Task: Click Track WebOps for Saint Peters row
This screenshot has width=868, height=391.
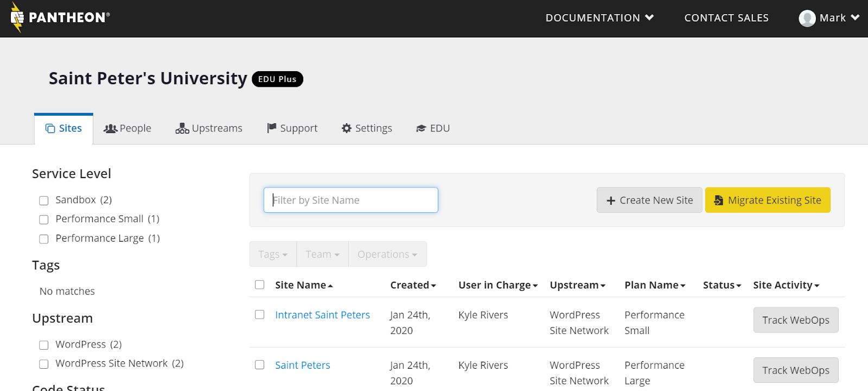Action: 796,370
